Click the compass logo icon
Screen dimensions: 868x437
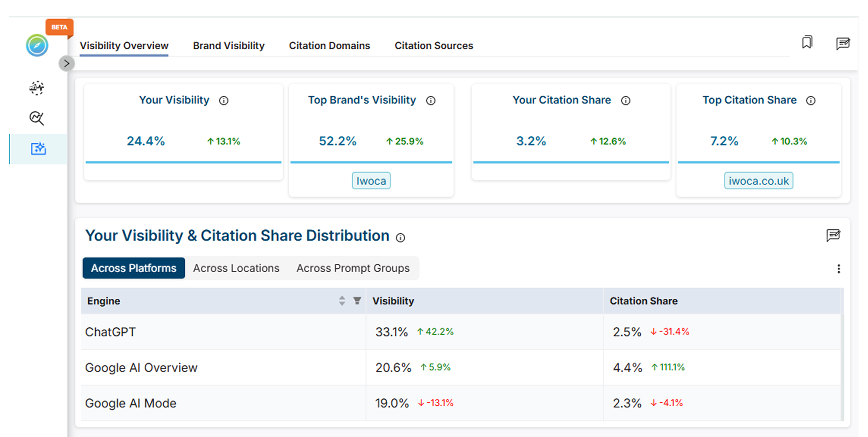tap(37, 45)
